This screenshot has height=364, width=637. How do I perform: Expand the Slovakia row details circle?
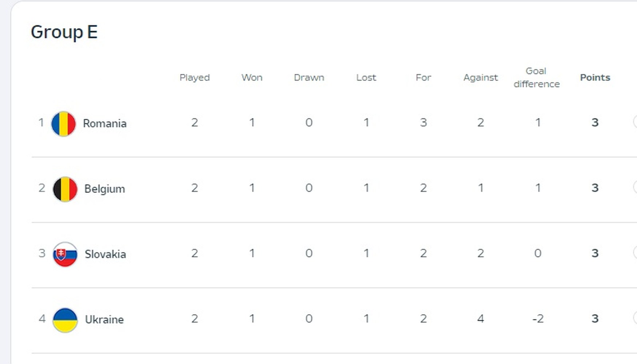coord(635,252)
